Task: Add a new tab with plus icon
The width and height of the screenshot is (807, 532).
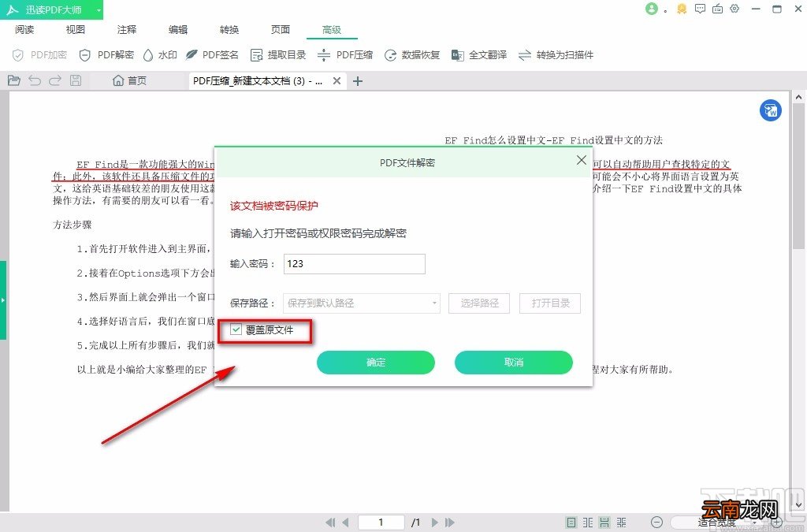Action: 358,80
